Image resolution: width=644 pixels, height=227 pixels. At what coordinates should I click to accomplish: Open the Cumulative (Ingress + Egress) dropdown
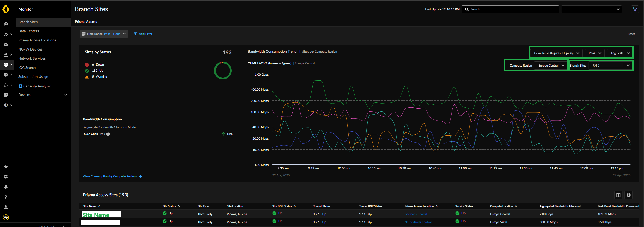pyautogui.click(x=556, y=53)
